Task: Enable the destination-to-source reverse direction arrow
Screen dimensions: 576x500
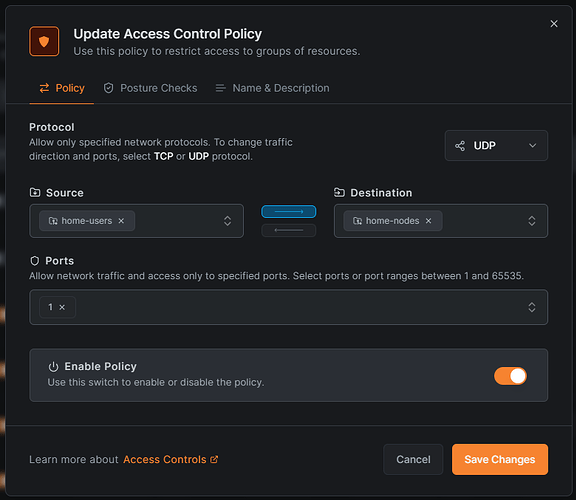Action: pos(289,230)
